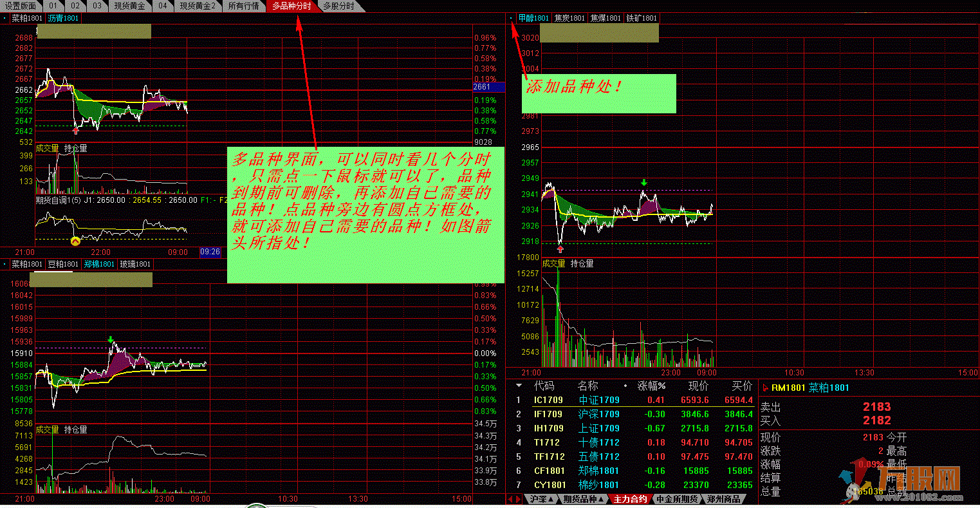Open the 设置版面 tab
Image resolution: width=980 pixels, height=508 pixels.
tap(21, 6)
